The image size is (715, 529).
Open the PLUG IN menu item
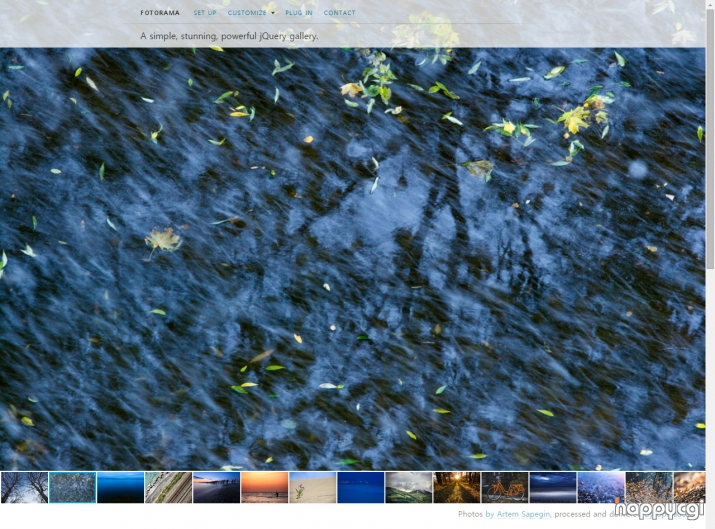299,13
